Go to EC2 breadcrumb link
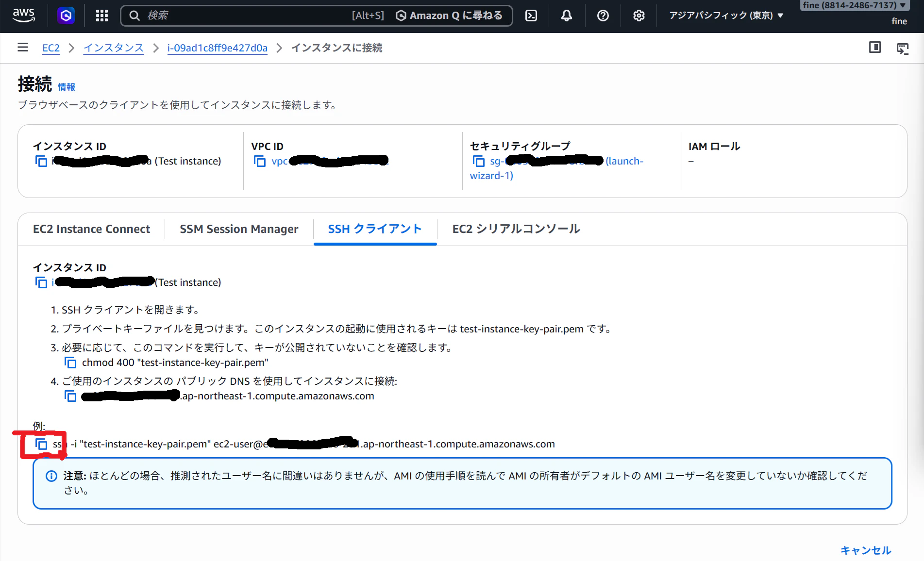The image size is (924, 561). [x=51, y=48]
